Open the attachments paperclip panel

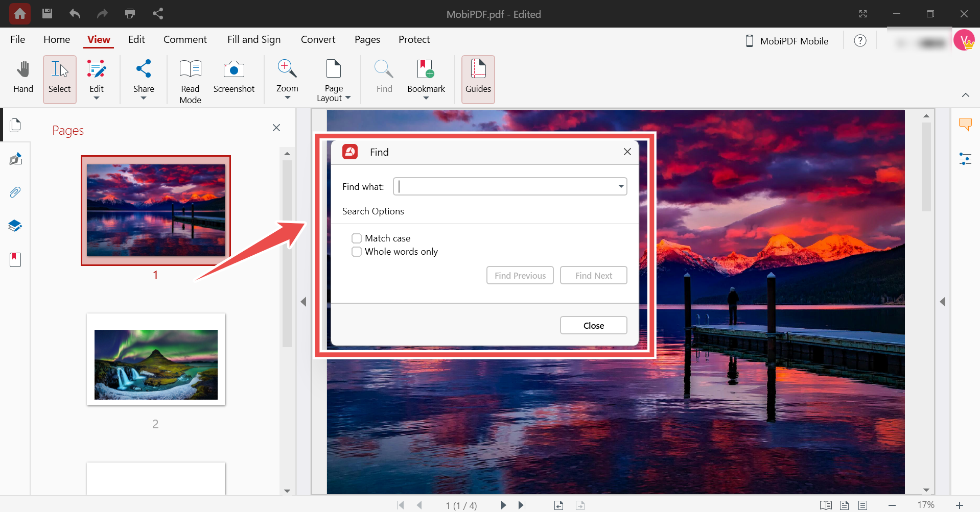point(15,192)
